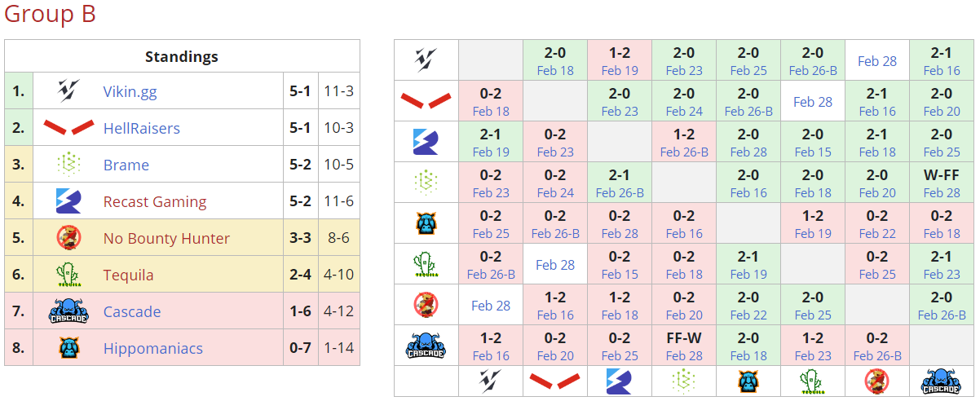Click the Vikin.gg logo in the Standings table
This screenshot has width=980, height=401.
point(68,91)
